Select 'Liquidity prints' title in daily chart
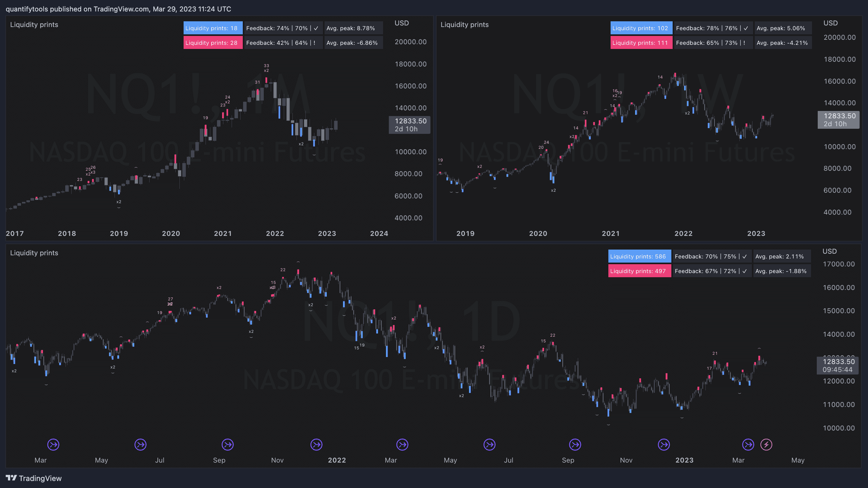Screen dimensions: 868x488 pyautogui.click(x=34, y=253)
